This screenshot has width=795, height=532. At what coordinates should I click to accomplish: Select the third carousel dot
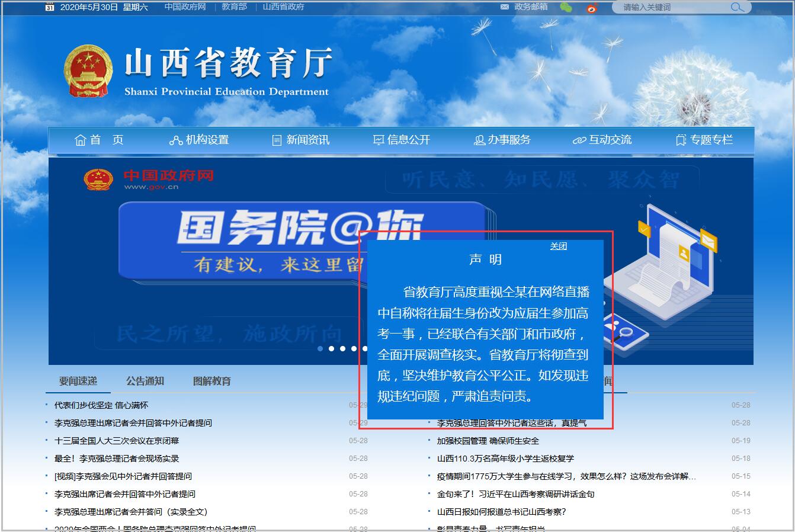tap(342, 348)
